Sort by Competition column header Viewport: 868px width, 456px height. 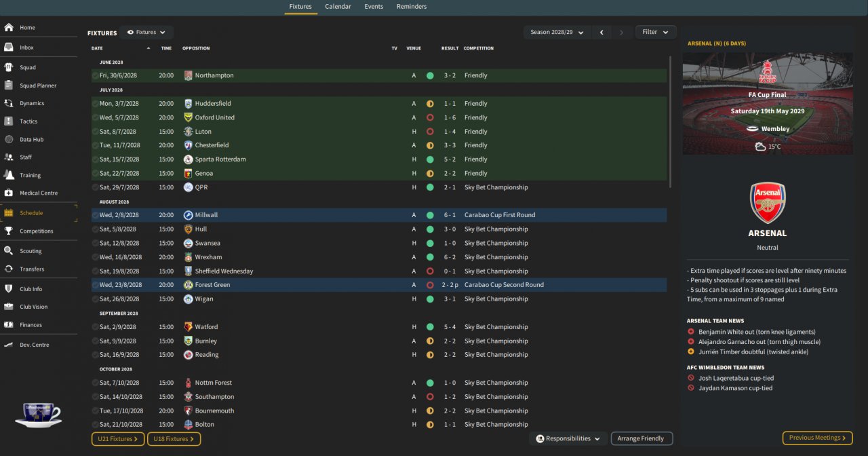(479, 48)
